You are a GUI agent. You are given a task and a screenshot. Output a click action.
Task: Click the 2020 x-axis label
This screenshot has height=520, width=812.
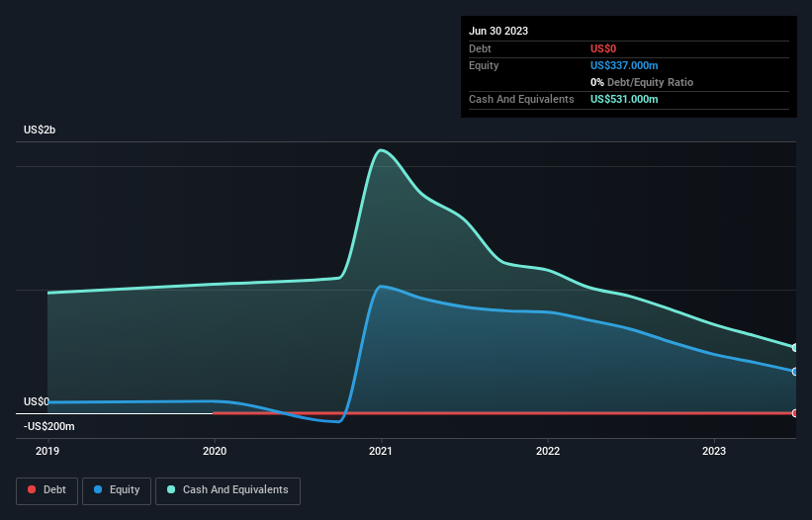[215, 451]
